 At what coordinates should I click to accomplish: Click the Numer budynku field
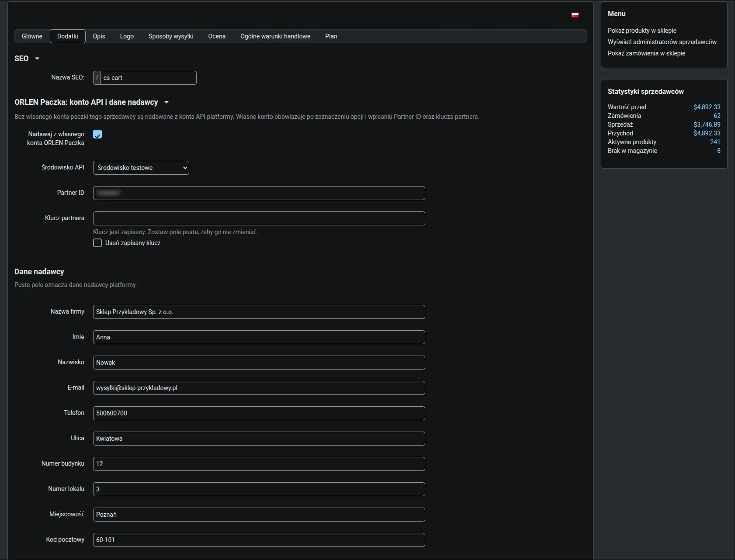pyautogui.click(x=259, y=464)
